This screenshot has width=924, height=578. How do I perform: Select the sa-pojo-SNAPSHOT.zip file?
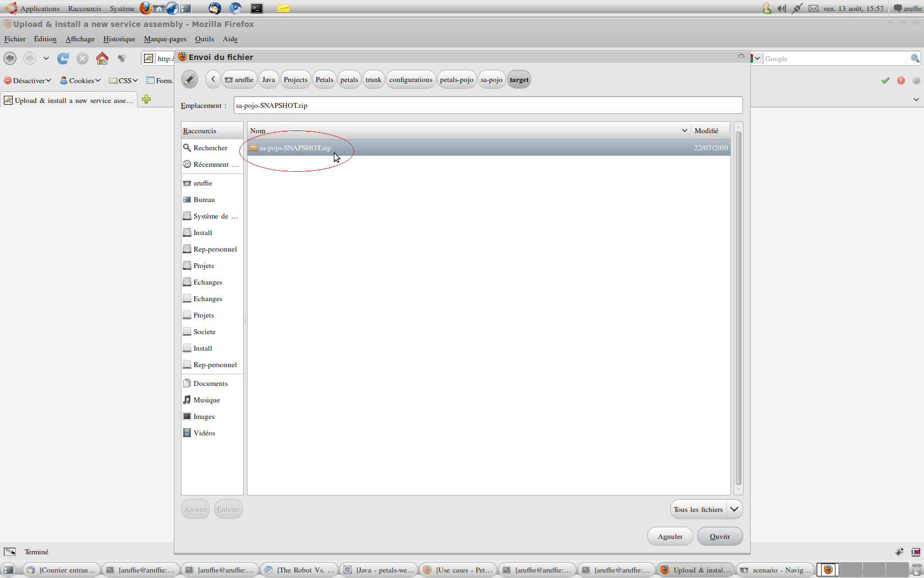pos(295,148)
